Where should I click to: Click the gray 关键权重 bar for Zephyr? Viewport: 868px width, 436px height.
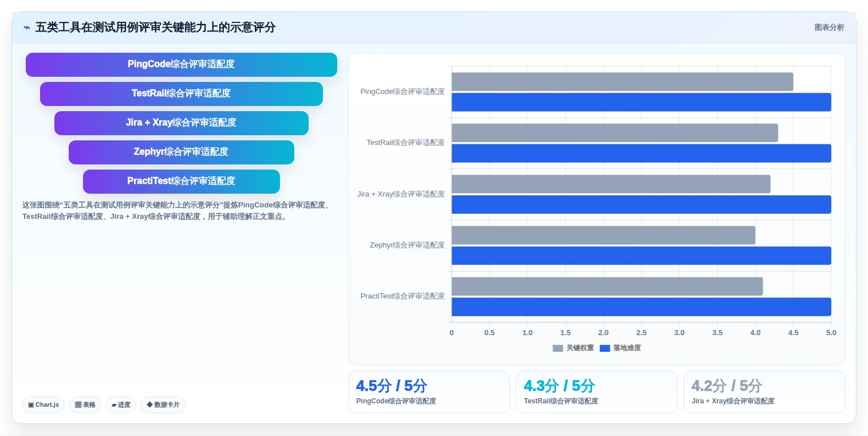click(x=603, y=235)
